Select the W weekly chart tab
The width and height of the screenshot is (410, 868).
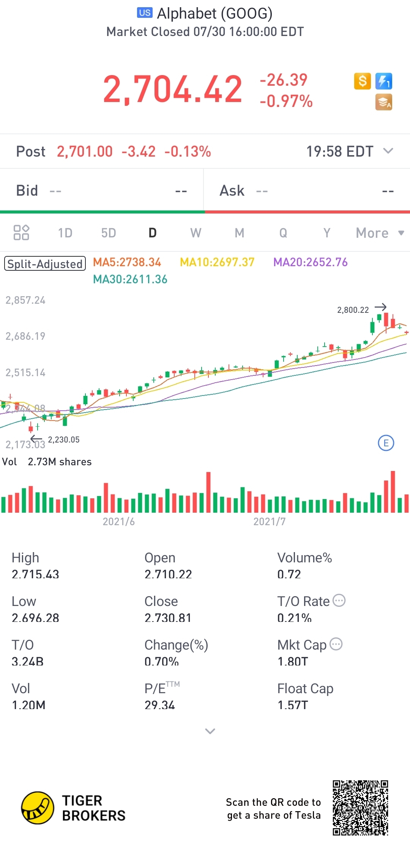[196, 233]
